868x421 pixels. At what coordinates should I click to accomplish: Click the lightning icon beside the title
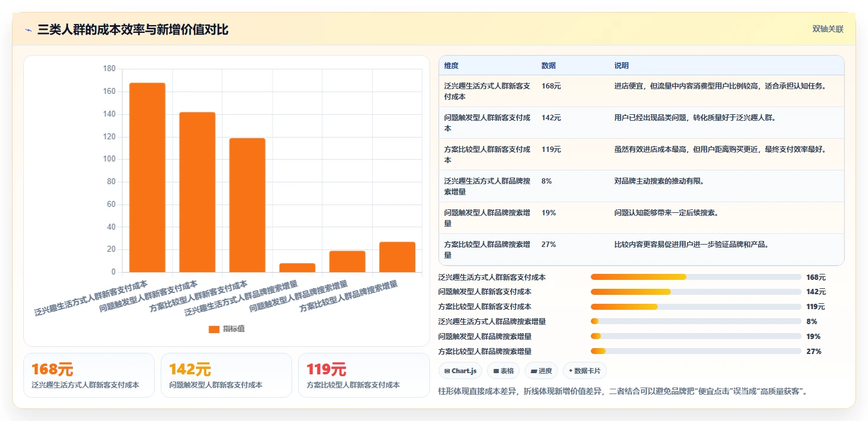coord(29,30)
